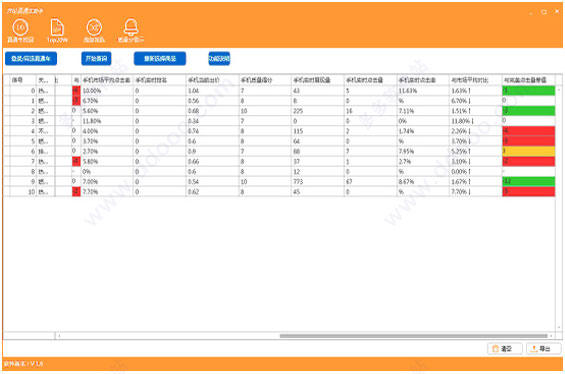565x374 pixels.
Task: Select the row with 10.00% click rate
Action: (x=279, y=91)
